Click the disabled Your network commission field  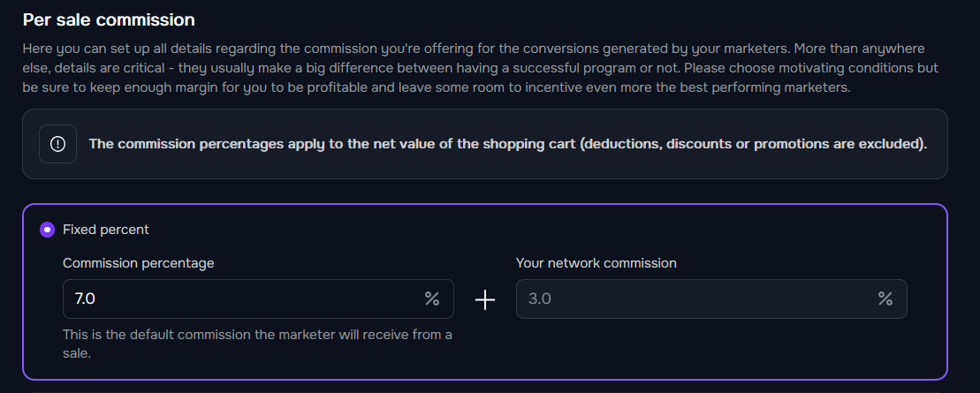[x=711, y=299]
